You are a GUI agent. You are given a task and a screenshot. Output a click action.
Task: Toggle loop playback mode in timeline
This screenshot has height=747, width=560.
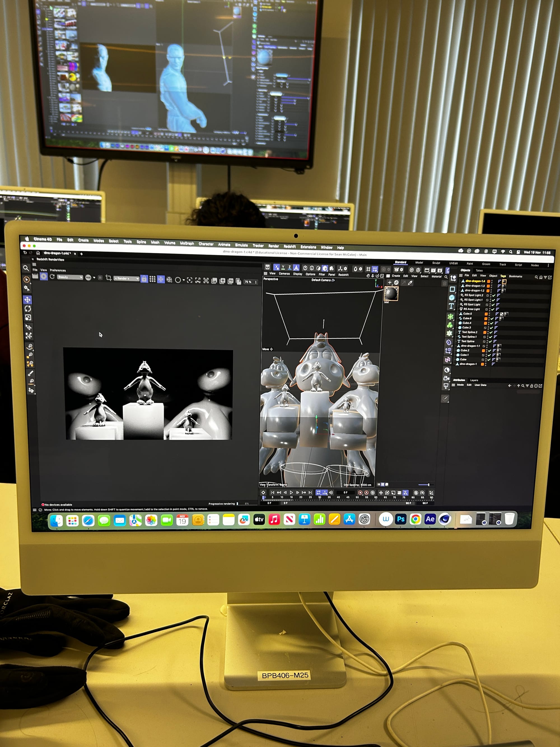click(x=318, y=492)
